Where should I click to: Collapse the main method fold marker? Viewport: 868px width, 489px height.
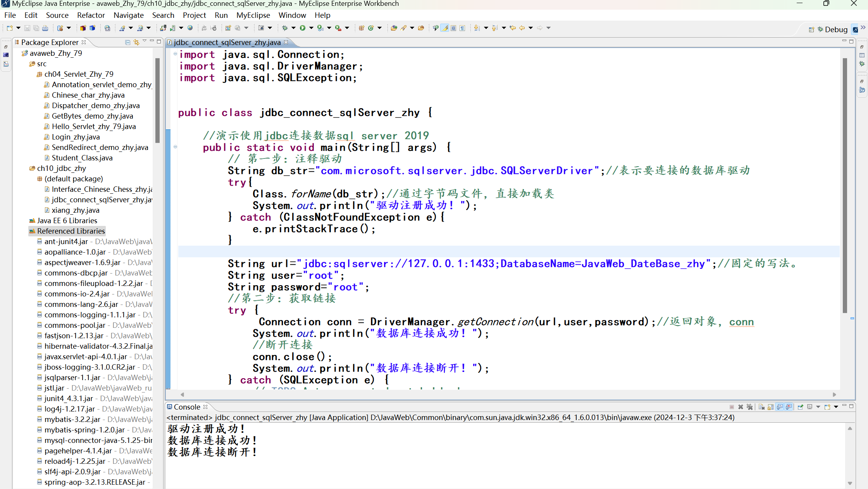175,147
